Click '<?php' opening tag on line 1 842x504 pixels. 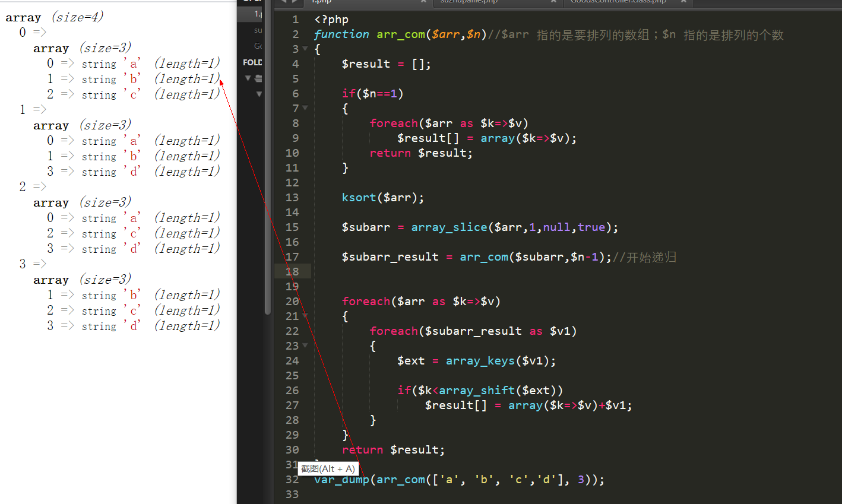click(x=331, y=20)
